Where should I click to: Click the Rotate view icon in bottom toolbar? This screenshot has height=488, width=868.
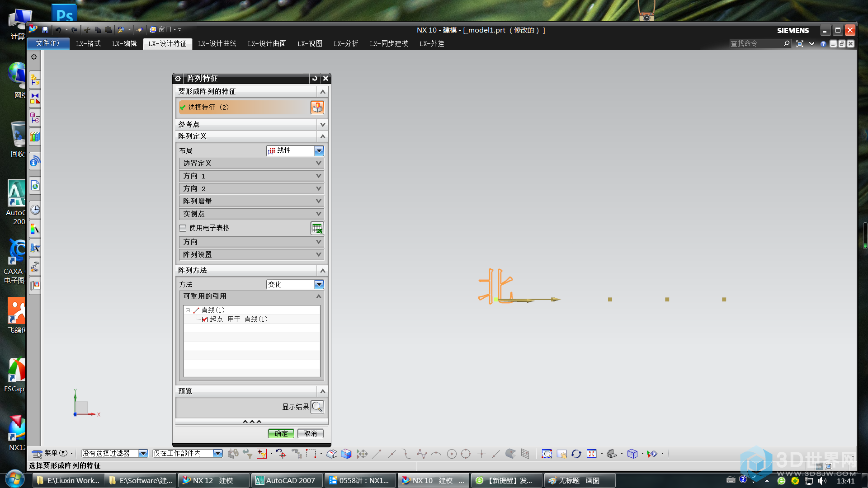point(576,454)
